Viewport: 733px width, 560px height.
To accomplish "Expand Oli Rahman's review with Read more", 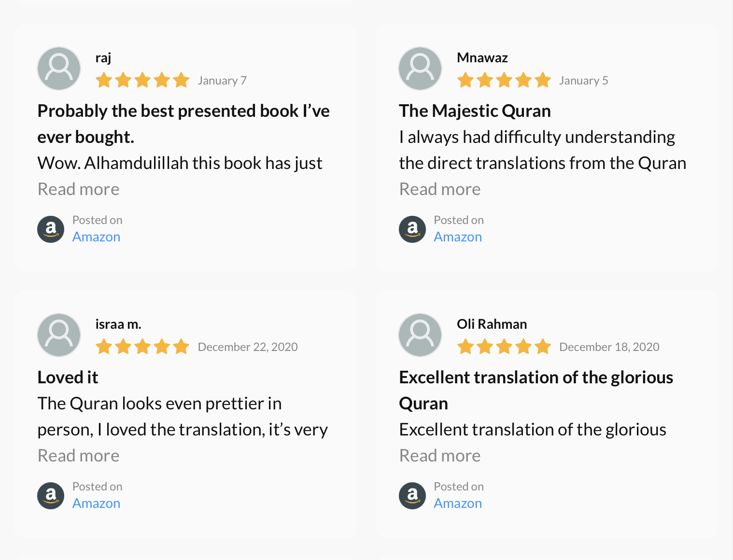I will (x=440, y=456).
